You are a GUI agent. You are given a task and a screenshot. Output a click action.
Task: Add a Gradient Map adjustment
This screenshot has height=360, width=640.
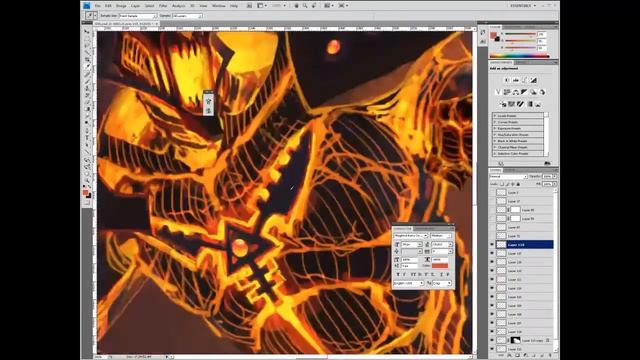[530, 104]
